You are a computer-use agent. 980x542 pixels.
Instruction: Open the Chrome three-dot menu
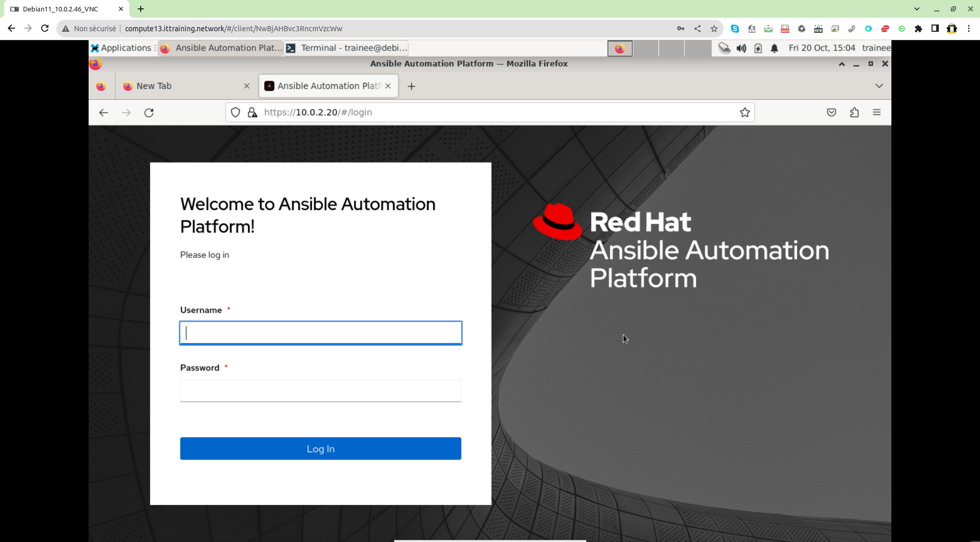969,29
